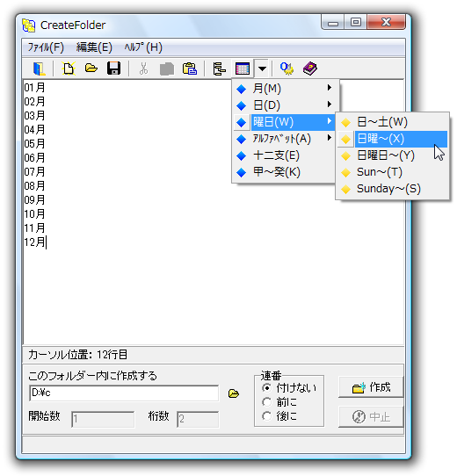457x476 pixels.
Task: Browse destination folder with small folder button
Action: [x=234, y=393]
